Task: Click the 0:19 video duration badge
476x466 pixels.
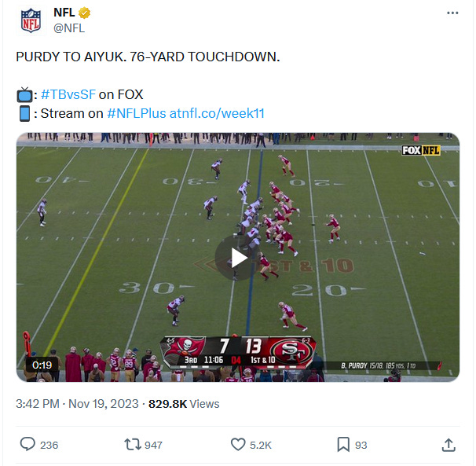Action: pos(42,365)
